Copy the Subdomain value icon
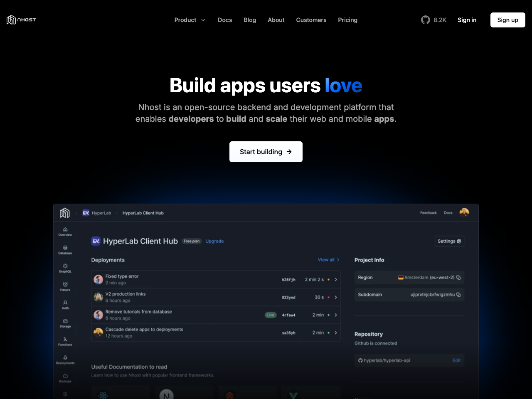The image size is (532, 399). click(458, 295)
